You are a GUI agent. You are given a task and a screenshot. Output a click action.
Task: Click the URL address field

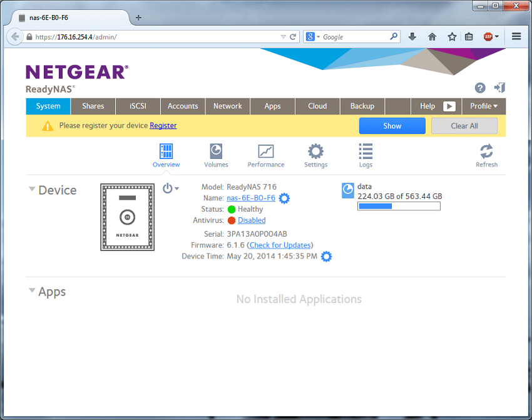coord(156,37)
